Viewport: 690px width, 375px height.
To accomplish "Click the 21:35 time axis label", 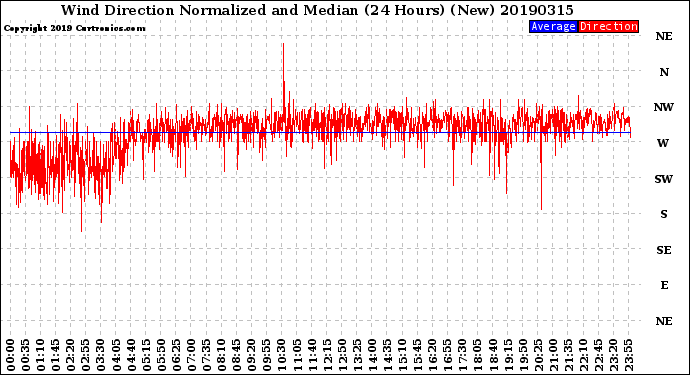I will 568,355.
